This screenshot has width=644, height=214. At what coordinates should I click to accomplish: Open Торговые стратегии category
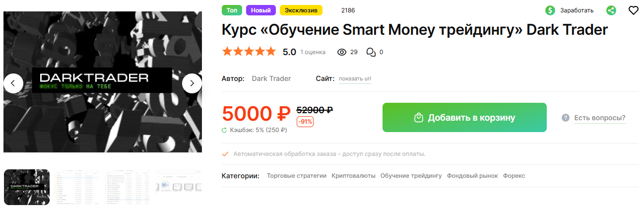coord(297,176)
